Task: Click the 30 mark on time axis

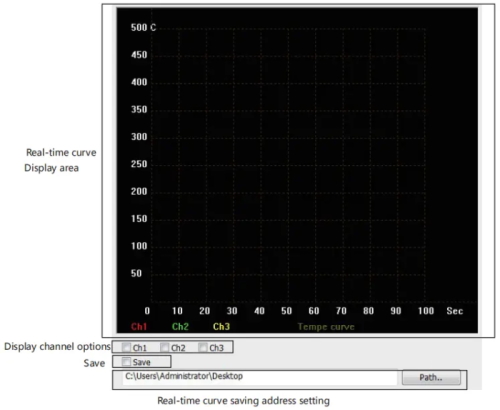Action: coord(232,311)
